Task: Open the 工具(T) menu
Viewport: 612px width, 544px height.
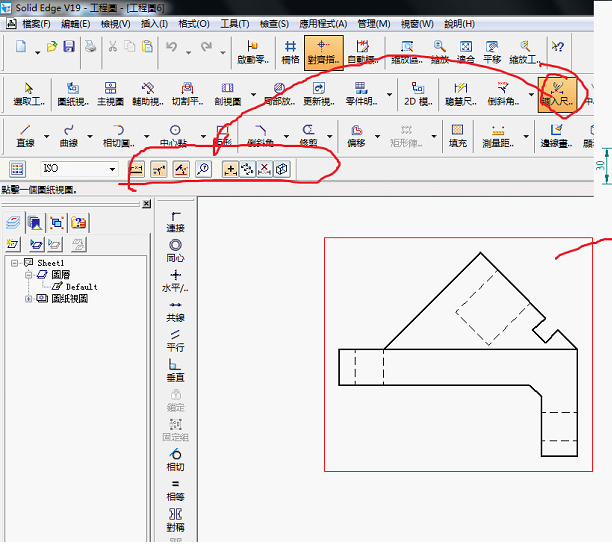Action: [x=235, y=24]
